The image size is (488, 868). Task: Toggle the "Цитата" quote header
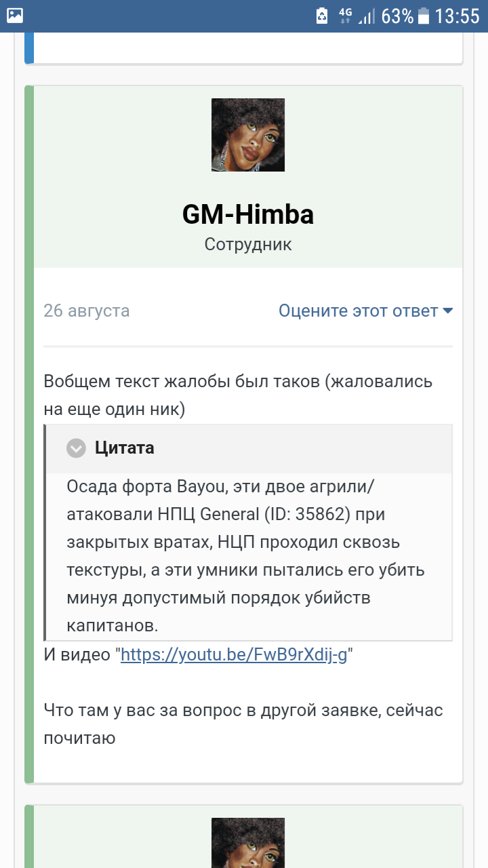(x=124, y=448)
